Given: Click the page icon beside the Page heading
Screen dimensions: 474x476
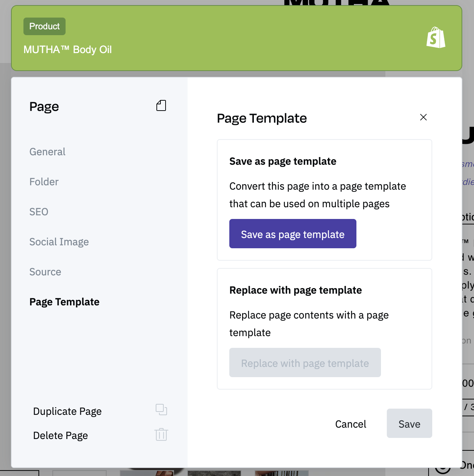Looking at the screenshot, I should coord(161,105).
